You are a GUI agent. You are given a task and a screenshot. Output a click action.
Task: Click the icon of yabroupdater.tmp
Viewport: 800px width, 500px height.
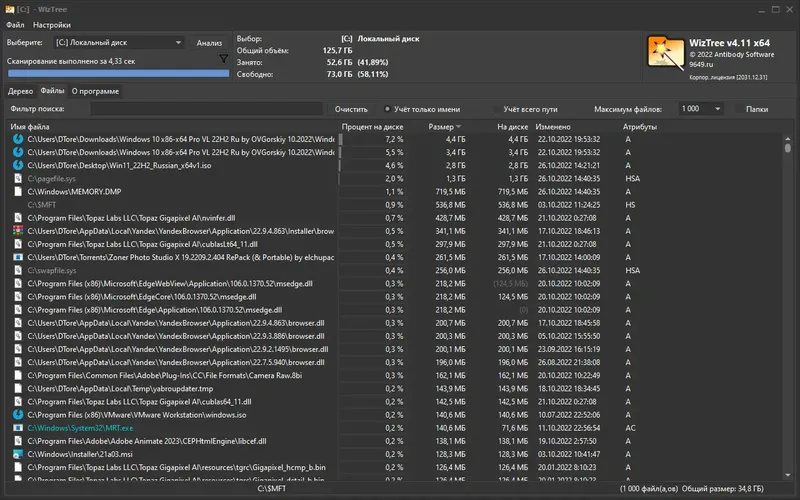pyautogui.click(x=18, y=389)
